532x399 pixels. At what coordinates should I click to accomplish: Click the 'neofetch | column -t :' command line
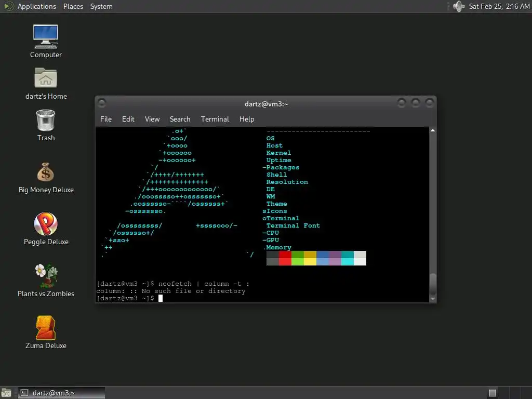pos(204,284)
